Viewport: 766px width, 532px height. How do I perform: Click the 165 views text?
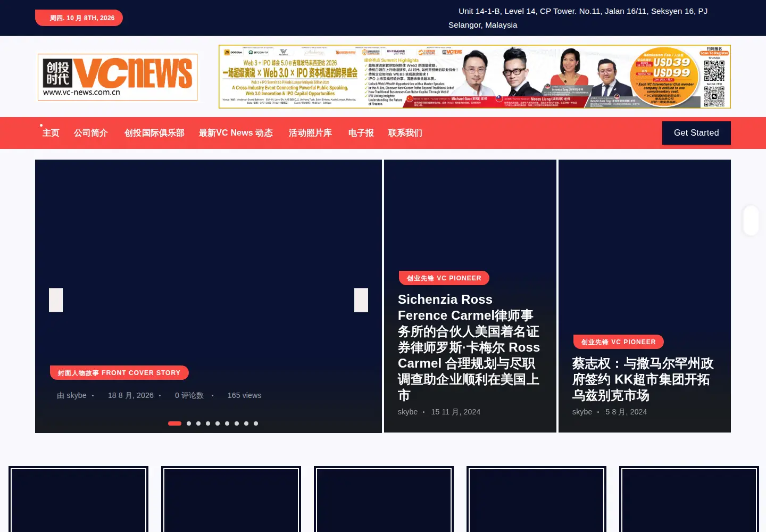[245, 395]
